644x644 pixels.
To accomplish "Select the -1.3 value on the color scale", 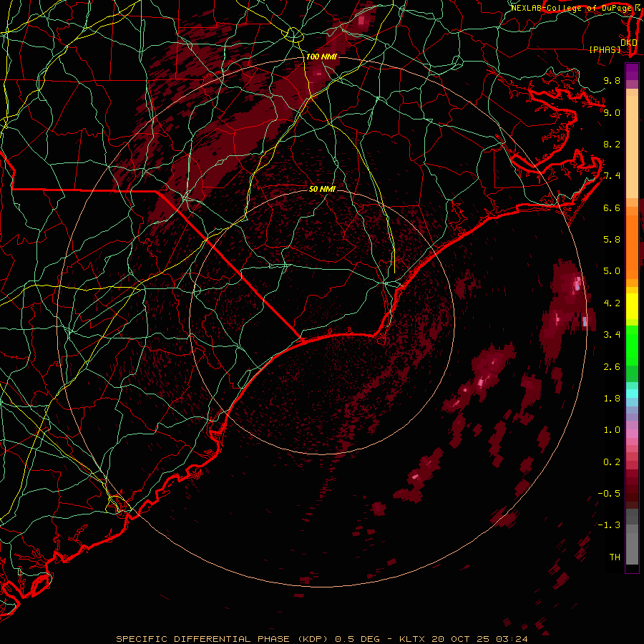I will pyautogui.click(x=609, y=525).
